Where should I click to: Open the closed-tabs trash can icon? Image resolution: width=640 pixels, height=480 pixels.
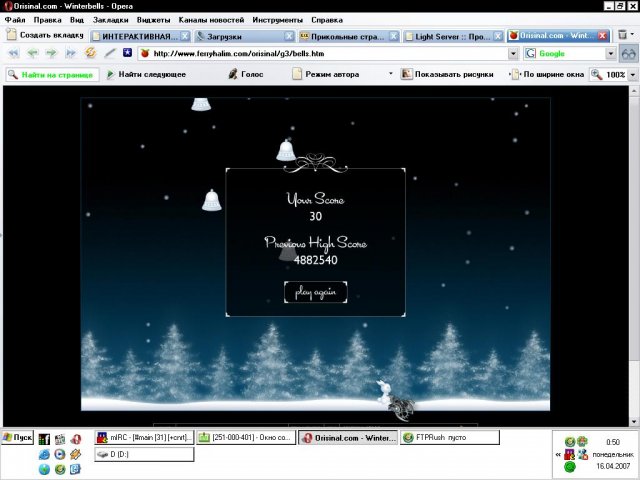(622, 35)
